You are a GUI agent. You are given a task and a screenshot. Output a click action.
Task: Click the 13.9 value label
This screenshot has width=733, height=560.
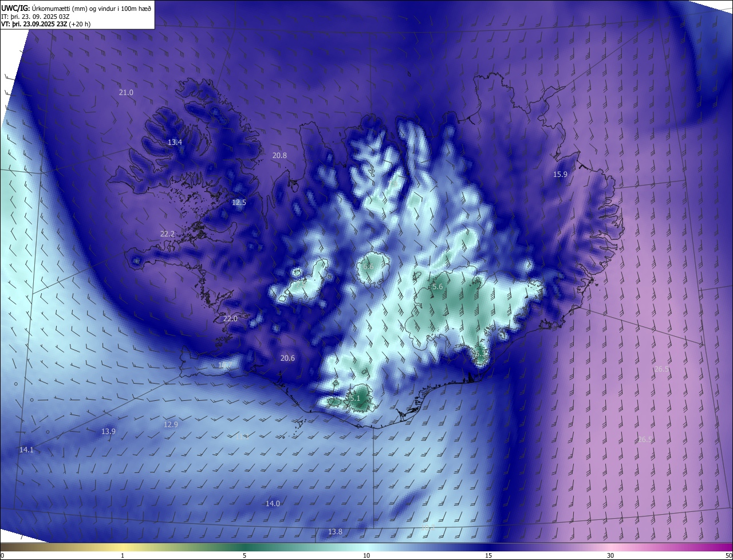tap(108, 431)
